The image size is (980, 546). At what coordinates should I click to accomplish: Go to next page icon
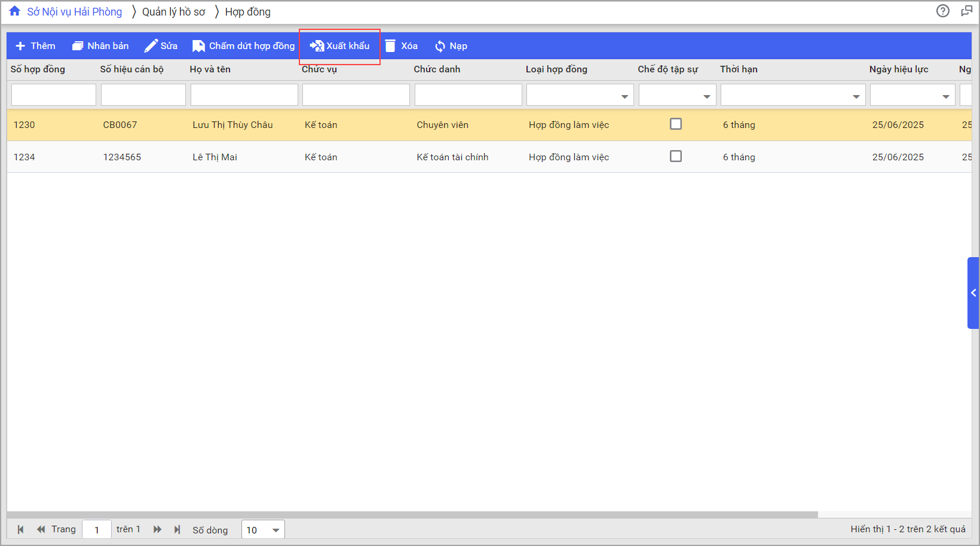pyautogui.click(x=157, y=529)
